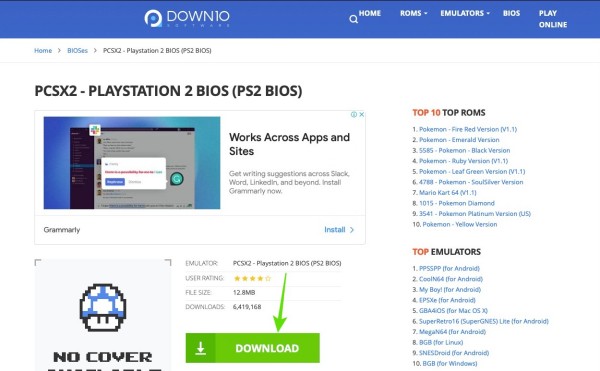This screenshot has height=371, width=600.
Task: Click the 'Works Across Apps and Sites' headline
Action: (x=289, y=144)
